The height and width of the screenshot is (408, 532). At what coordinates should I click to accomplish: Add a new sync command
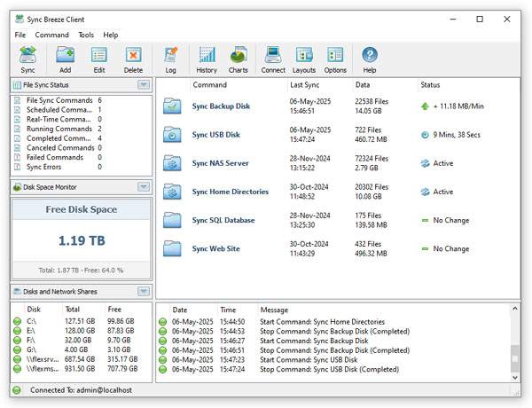tap(65, 59)
